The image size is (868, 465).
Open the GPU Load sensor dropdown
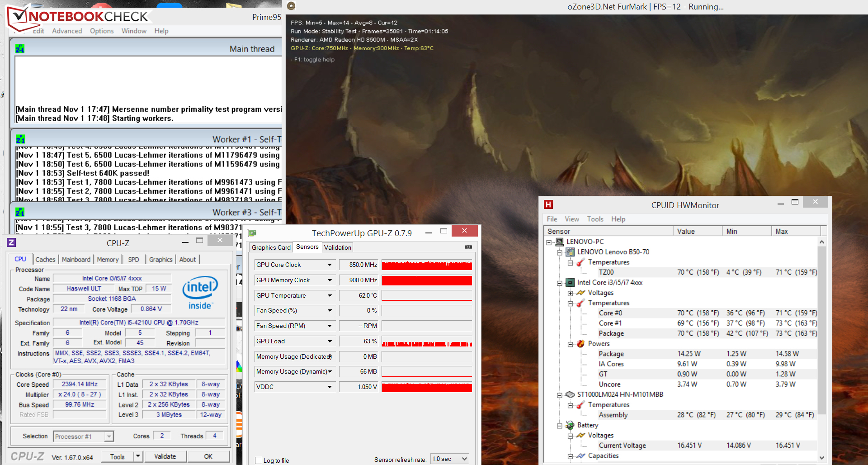click(330, 342)
